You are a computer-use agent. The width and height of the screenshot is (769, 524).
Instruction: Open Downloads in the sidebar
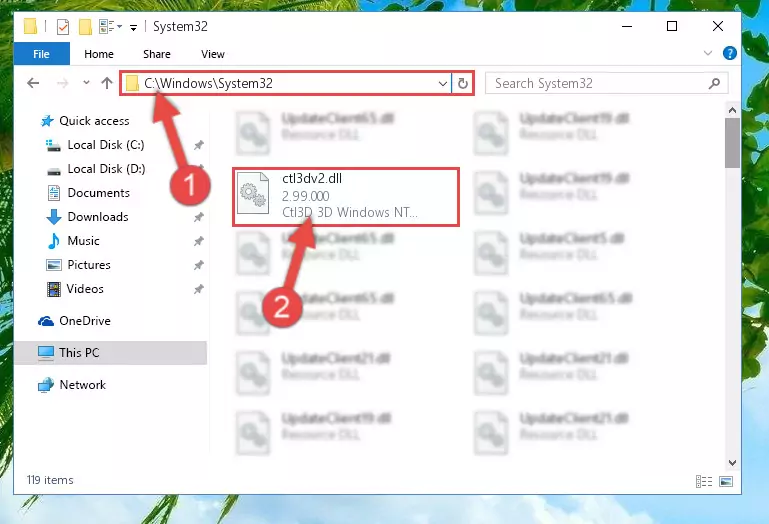coord(98,217)
